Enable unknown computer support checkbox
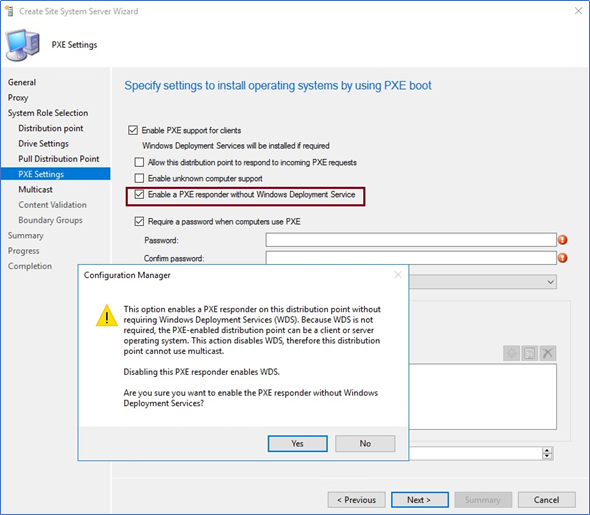Image resolution: width=590 pixels, height=515 pixels. [x=139, y=178]
